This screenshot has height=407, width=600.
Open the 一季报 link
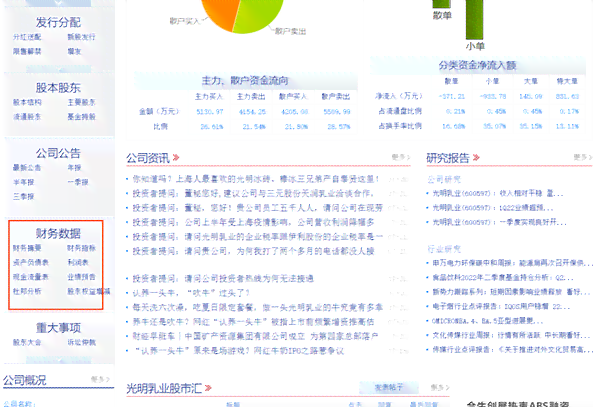pos(78,182)
